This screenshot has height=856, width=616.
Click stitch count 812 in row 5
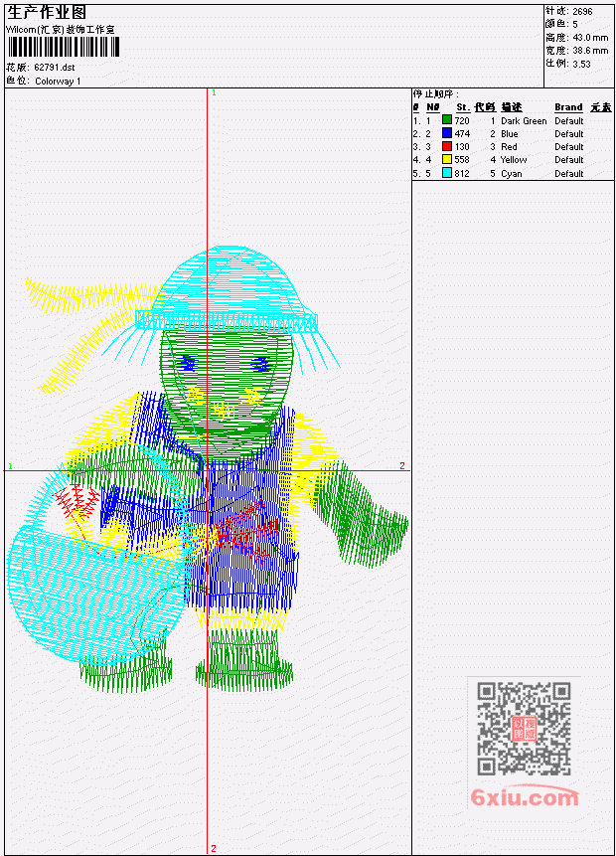(x=462, y=174)
